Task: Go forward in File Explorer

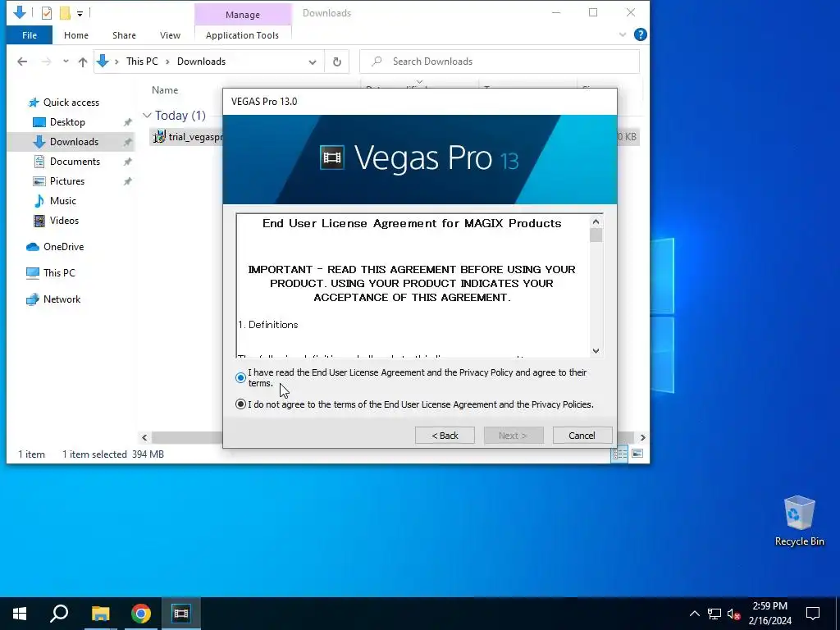Action: click(x=47, y=62)
